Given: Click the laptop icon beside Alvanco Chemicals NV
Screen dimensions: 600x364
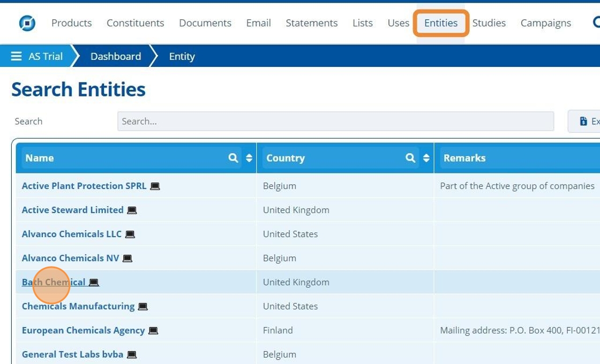Looking at the screenshot, I should pyautogui.click(x=127, y=259).
